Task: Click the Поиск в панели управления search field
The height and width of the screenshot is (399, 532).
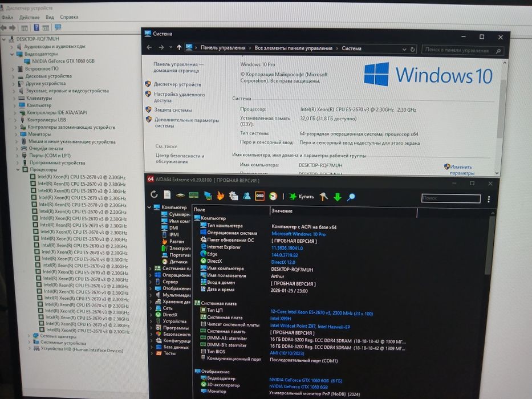Action: 462,51
